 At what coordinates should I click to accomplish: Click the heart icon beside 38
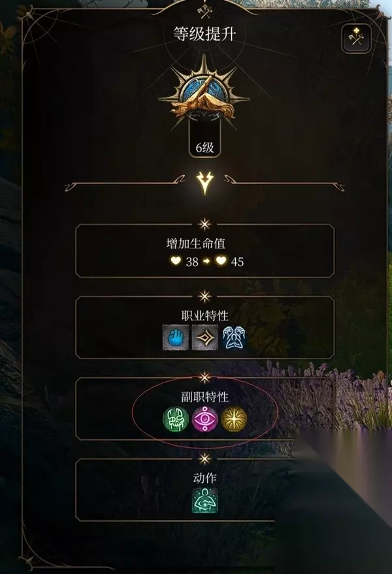pos(176,261)
